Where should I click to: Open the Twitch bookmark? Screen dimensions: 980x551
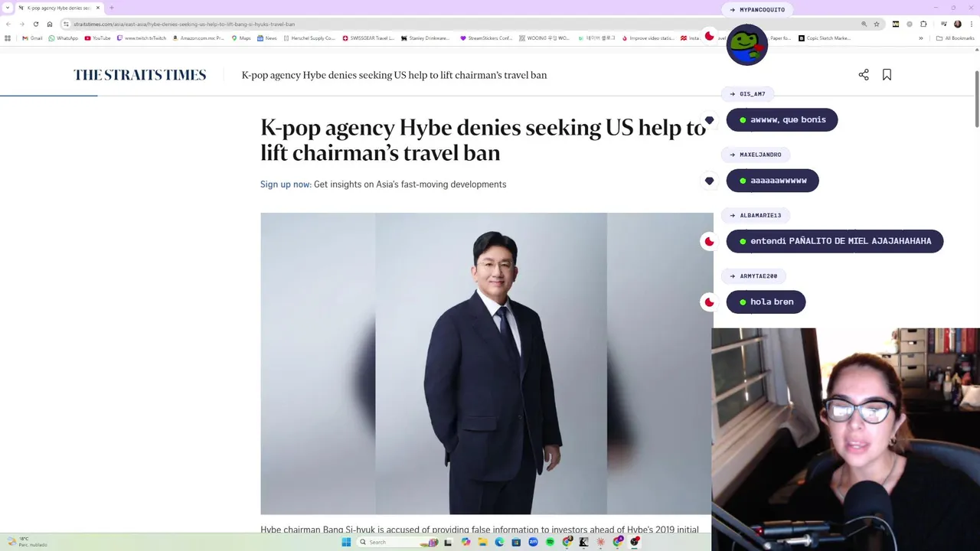point(142,37)
